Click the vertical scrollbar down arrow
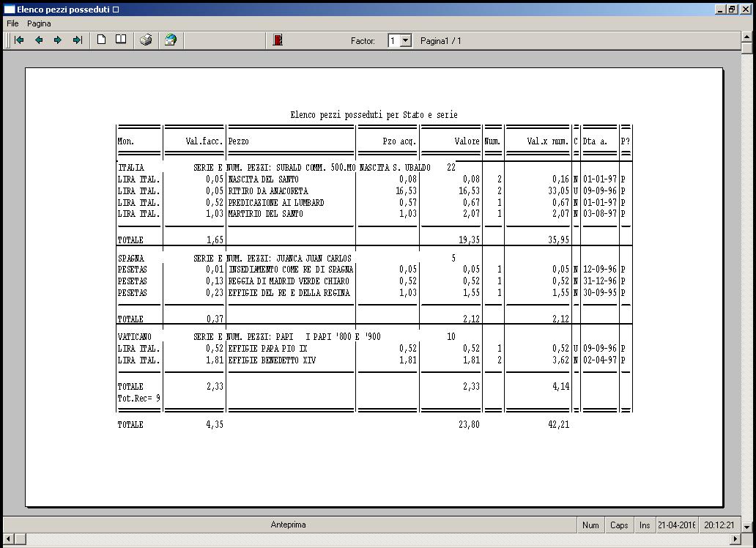Viewport: 756px width, 548px height. point(746,527)
